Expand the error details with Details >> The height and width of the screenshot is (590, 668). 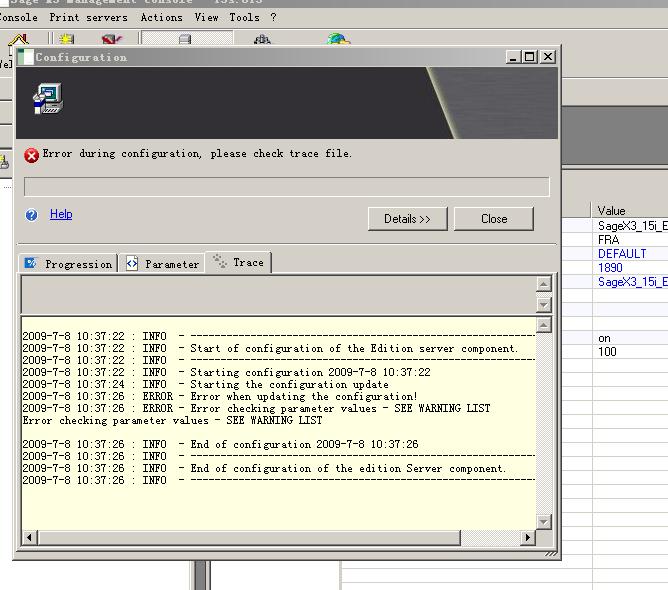[x=407, y=219]
